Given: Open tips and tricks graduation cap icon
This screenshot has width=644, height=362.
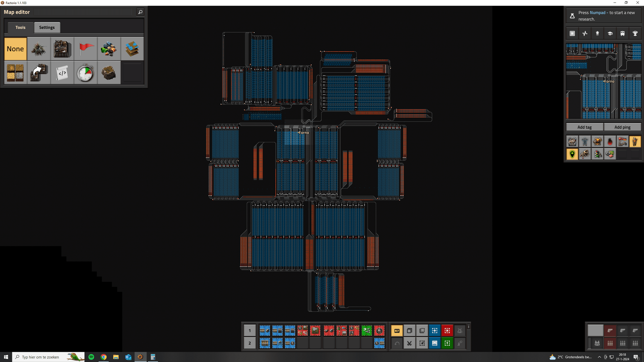Looking at the screenshot, I should 610,34.
